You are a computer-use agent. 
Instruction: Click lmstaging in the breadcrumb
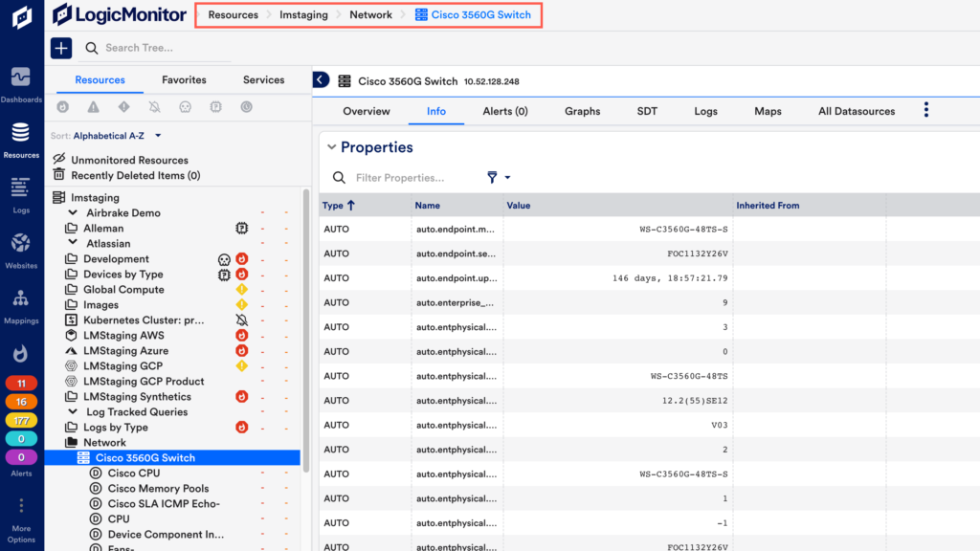tap(303, 15)
